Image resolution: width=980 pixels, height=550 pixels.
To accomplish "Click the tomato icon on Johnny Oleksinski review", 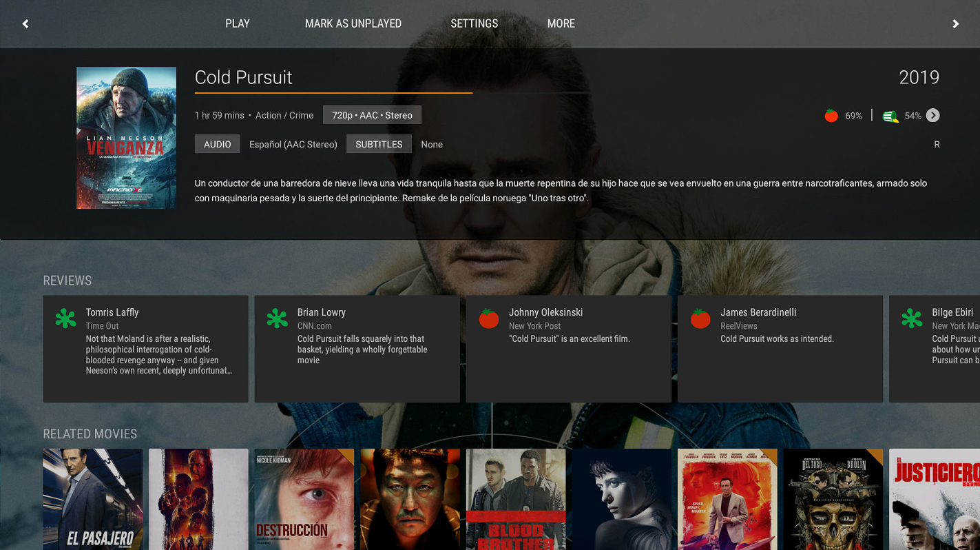I will coord(488,318).
